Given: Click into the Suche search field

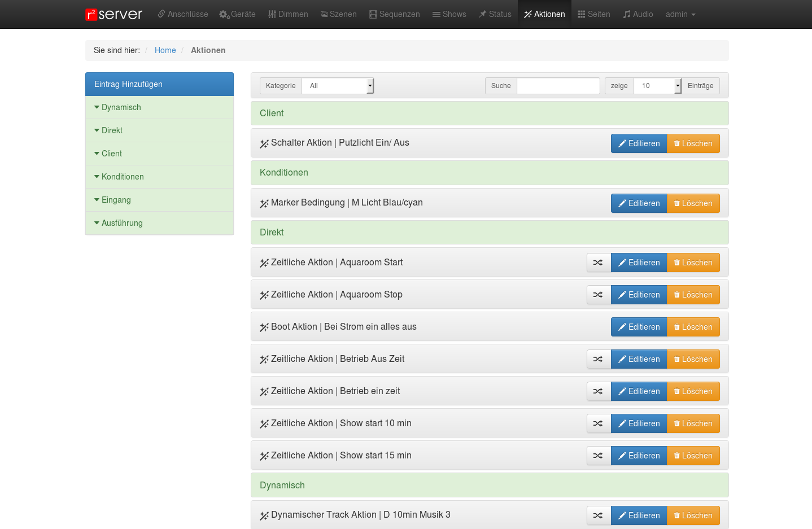Looking at the screenshot, I should [558, 86].
